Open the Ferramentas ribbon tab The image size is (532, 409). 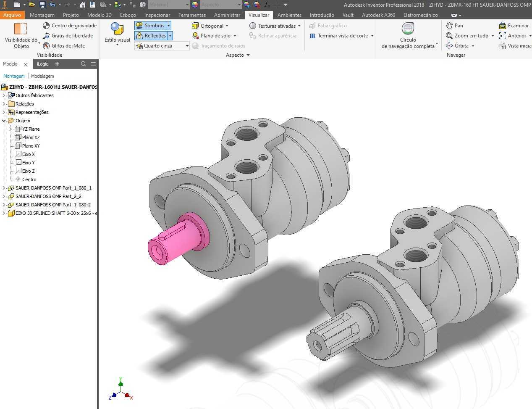192,15
